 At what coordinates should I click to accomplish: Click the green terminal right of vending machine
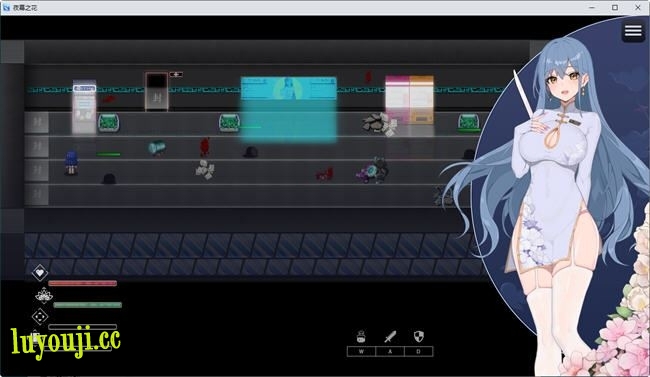point(469,122)
